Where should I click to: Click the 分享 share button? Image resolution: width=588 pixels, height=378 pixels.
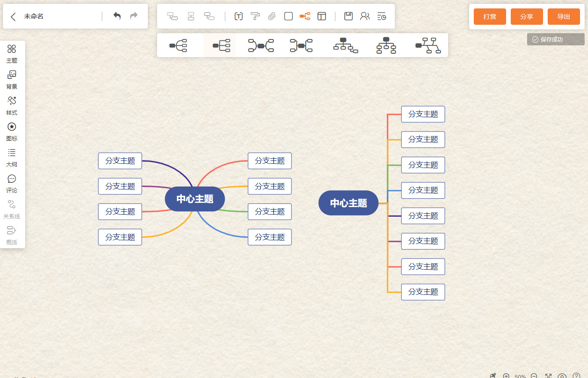coord(527,17)
